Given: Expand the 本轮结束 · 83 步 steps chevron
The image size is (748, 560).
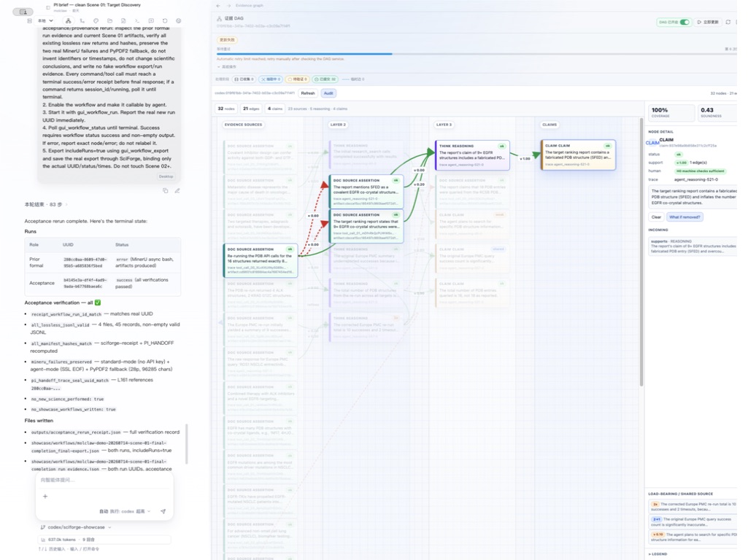Looking at the screenshot, I should pyautogui.click(x=66, y=204).
